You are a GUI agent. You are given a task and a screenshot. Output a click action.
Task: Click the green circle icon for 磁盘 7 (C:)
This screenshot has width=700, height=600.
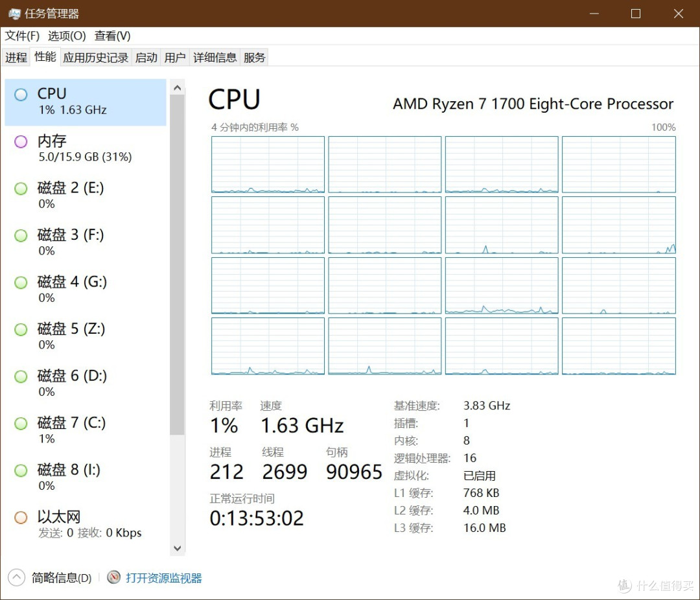coord(21,423)
